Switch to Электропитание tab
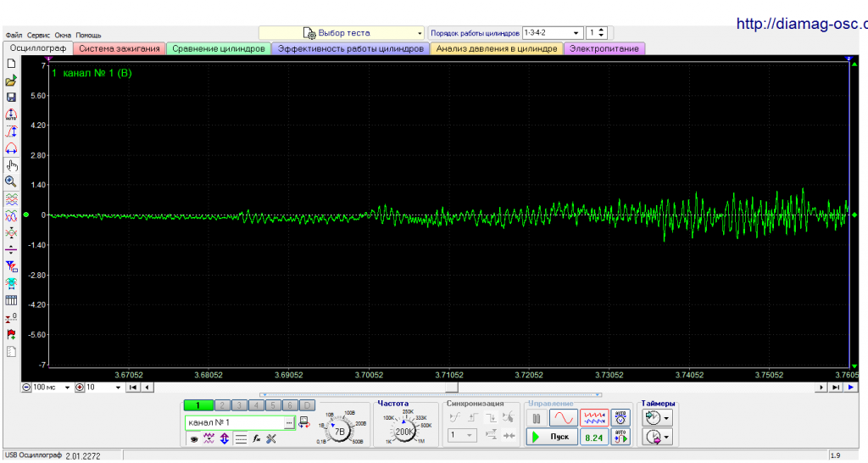 (604, 48)
